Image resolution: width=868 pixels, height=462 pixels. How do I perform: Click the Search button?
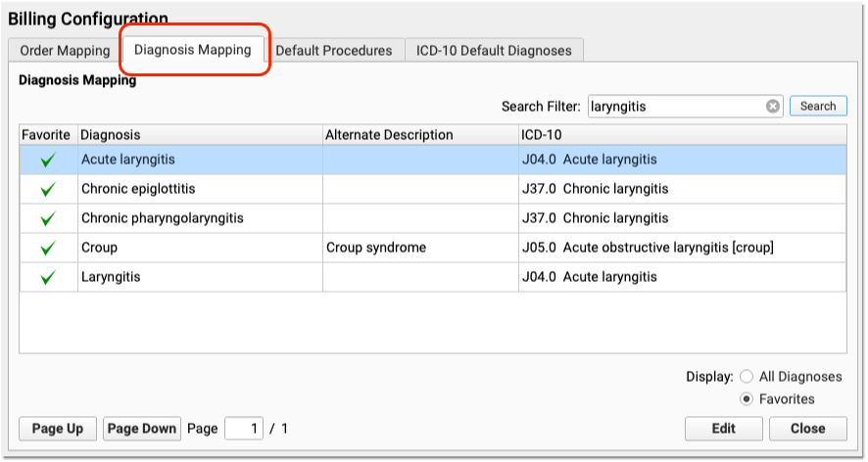click(818, 106)
